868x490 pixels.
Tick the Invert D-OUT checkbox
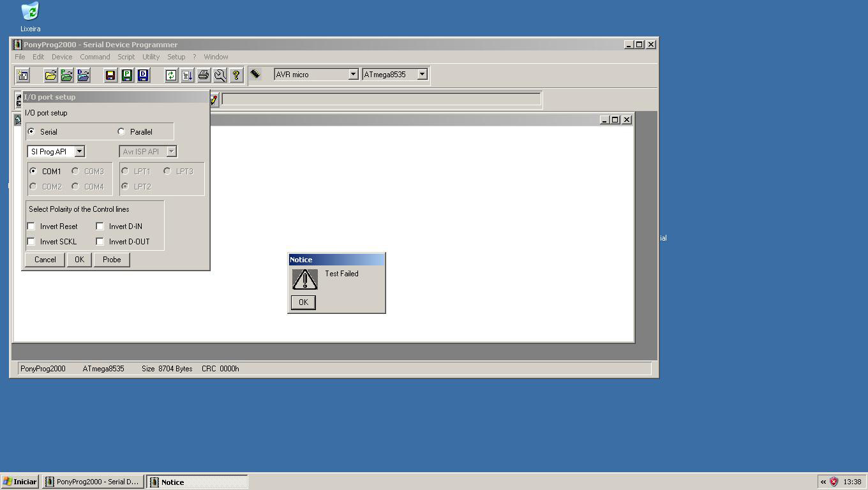point(100,241)
